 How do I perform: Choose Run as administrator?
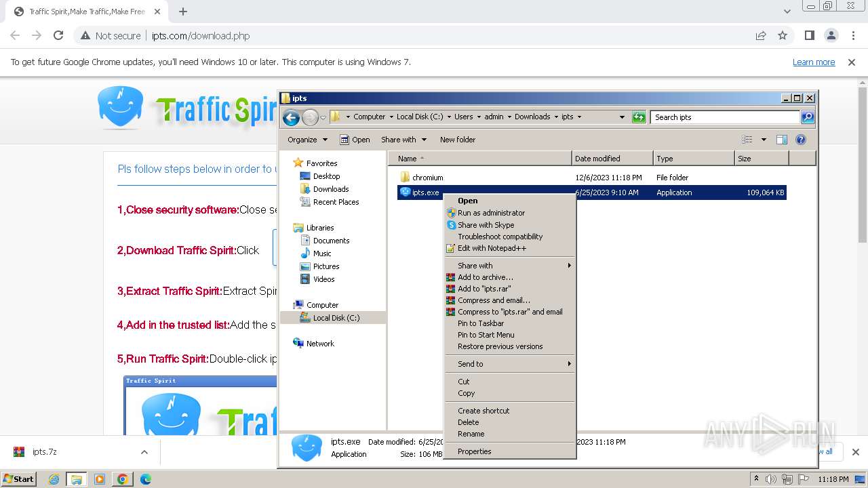pos(510,213)
